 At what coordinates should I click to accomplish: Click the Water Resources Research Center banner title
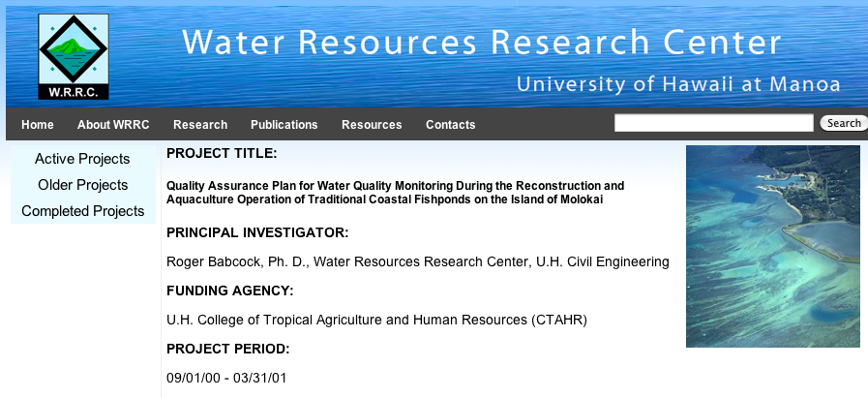481,43
